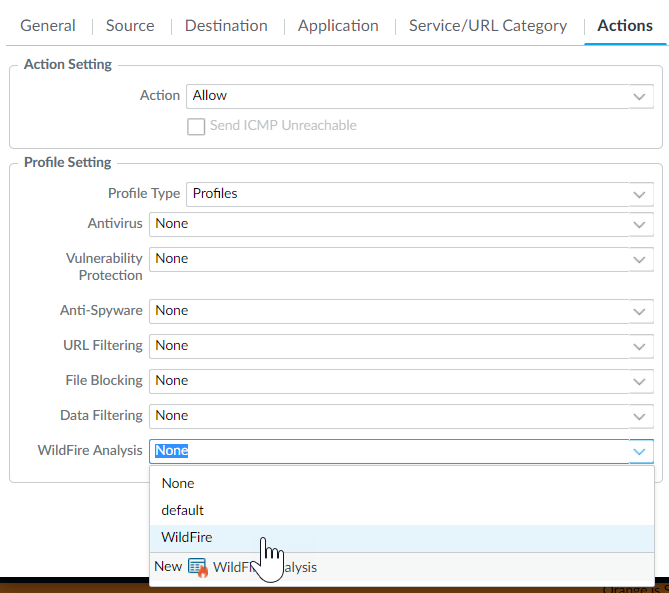This screenshot has height=593, width=669.
Task: Open the Destination tab
Action: pyautogui.click(x=226, y=26)
